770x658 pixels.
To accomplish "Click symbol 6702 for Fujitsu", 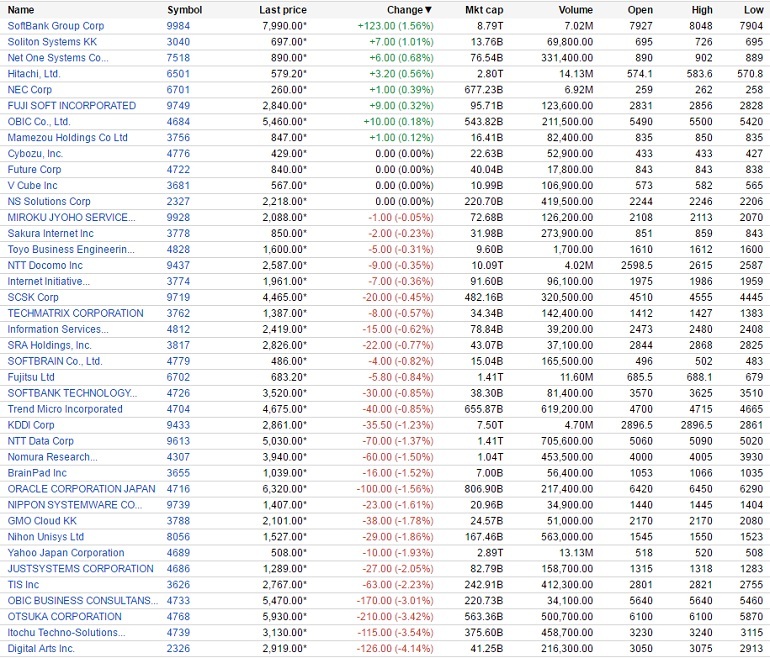I will point(178,377).
